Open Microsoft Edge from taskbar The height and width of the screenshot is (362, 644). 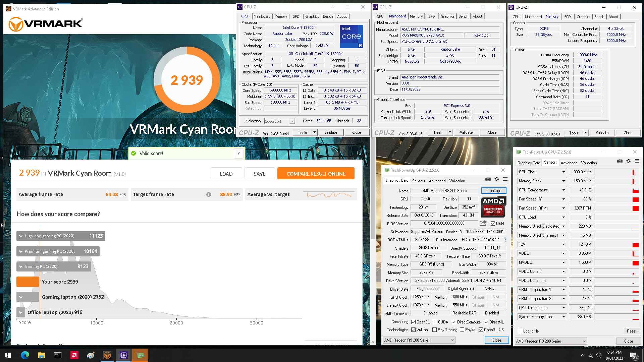pyautogui.click(x=25, y=355)
